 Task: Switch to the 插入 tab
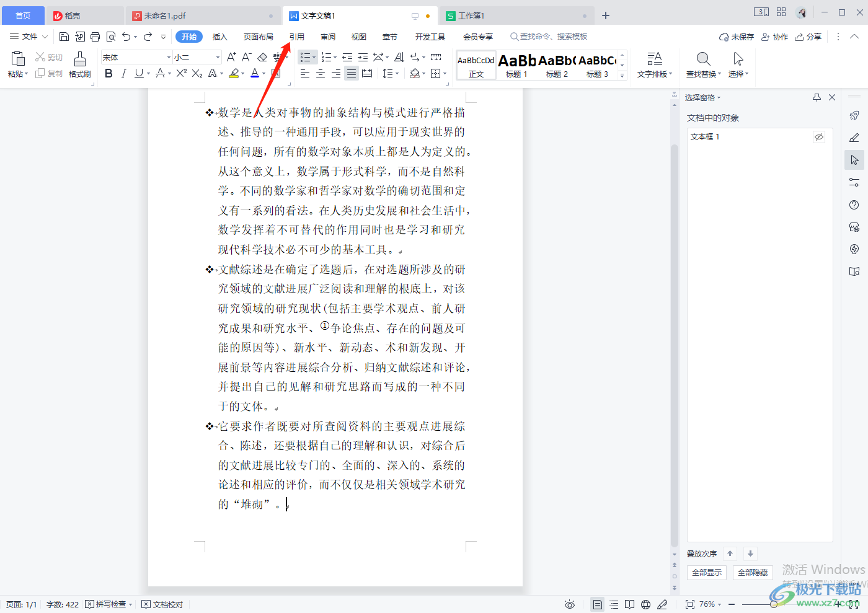tap(220, 37)
